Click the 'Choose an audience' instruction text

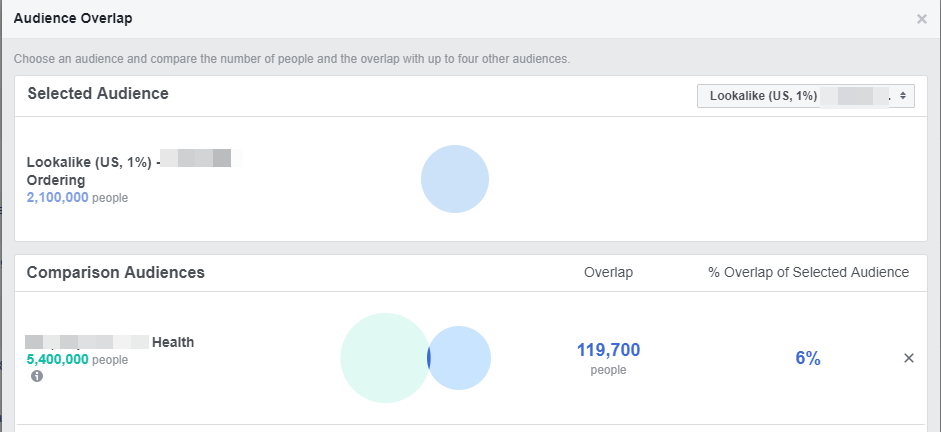[x=291, y=59]
